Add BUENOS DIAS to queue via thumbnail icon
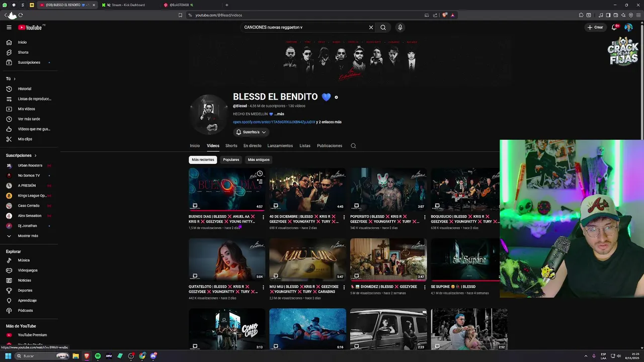 point(260,181)
